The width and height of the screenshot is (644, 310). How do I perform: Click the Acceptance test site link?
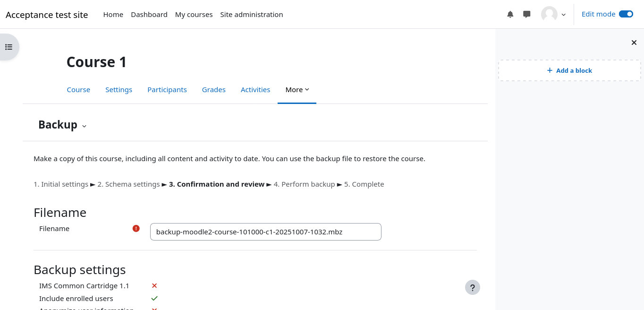(47, 15)
